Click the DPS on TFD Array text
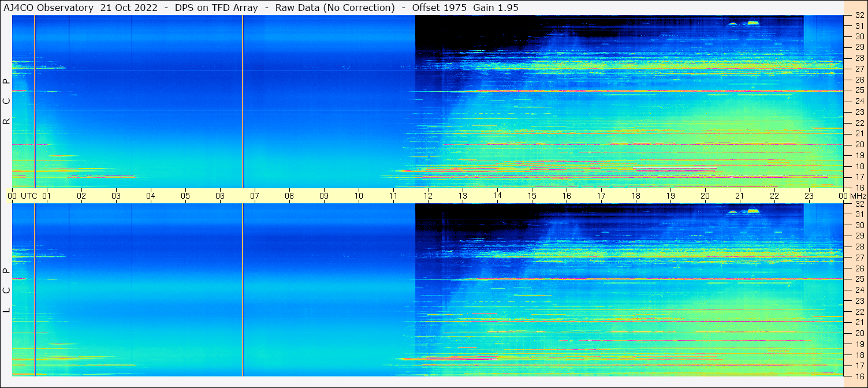 (x=216, y=8)
